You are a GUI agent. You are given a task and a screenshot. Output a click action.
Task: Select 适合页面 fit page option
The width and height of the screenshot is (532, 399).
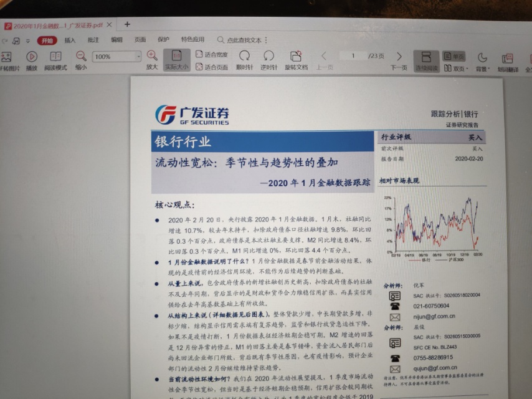click(x=212, y=67)
